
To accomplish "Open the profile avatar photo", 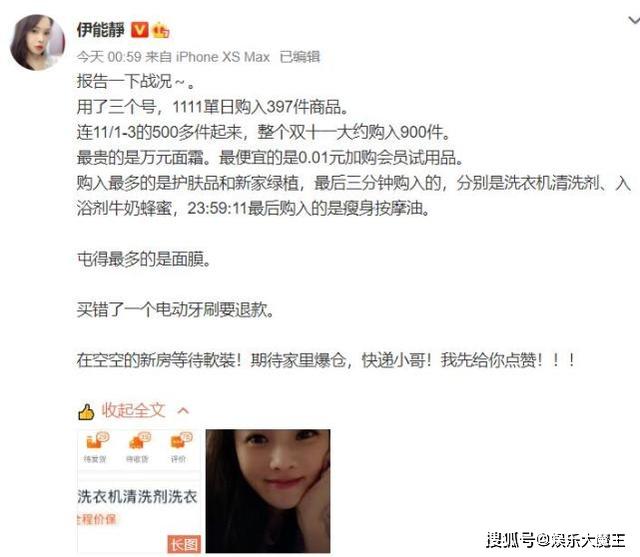I will tap(37, 42).
